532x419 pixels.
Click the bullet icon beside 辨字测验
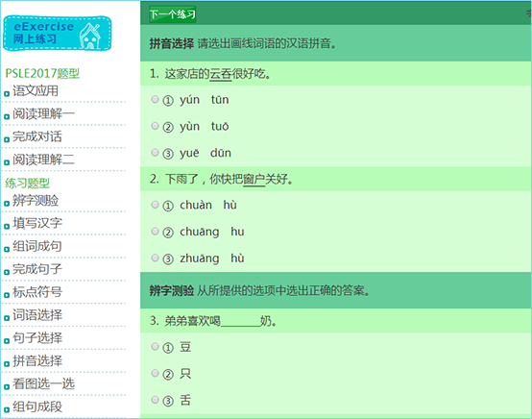[x=7, y=204]
